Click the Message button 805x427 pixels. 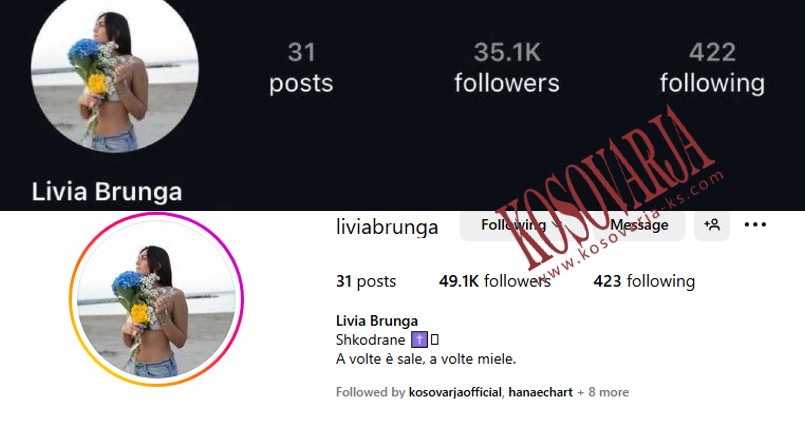pyautogui.click(x=639, y=225)
